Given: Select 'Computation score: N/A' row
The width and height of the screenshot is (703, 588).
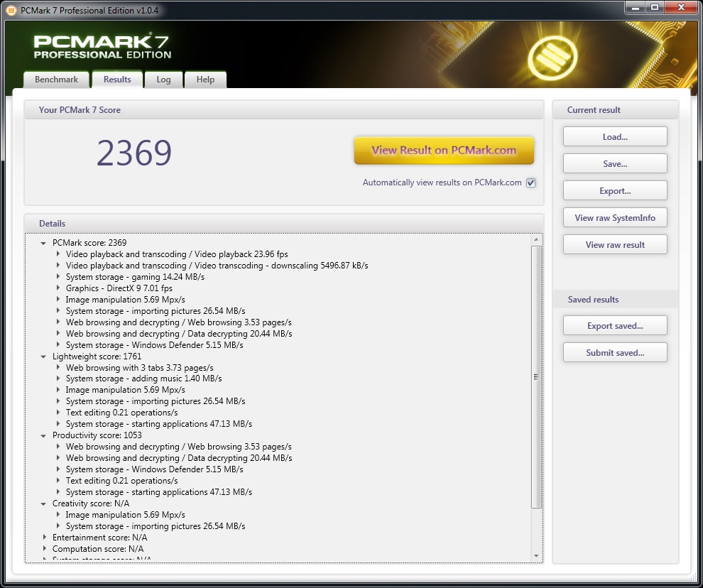Looking at the screenshot, I should click(x=98, y=548).
